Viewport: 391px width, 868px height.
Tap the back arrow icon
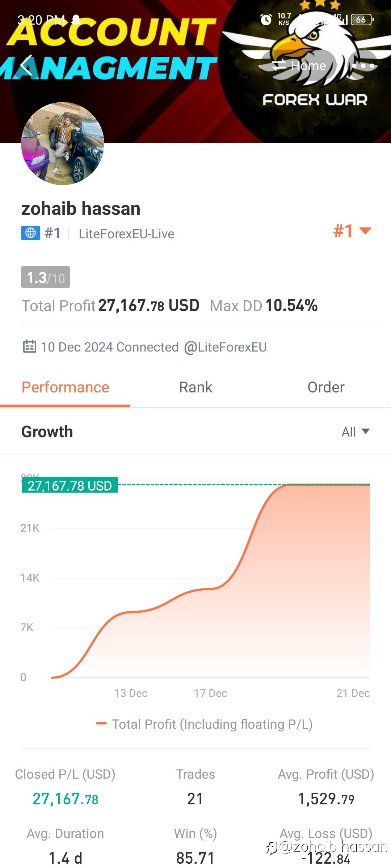[26, 65]
